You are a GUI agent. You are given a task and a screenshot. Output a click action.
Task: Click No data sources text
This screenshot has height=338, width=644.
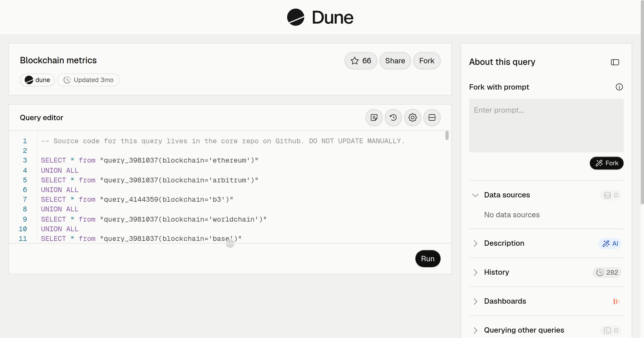(x=512, y=215)
